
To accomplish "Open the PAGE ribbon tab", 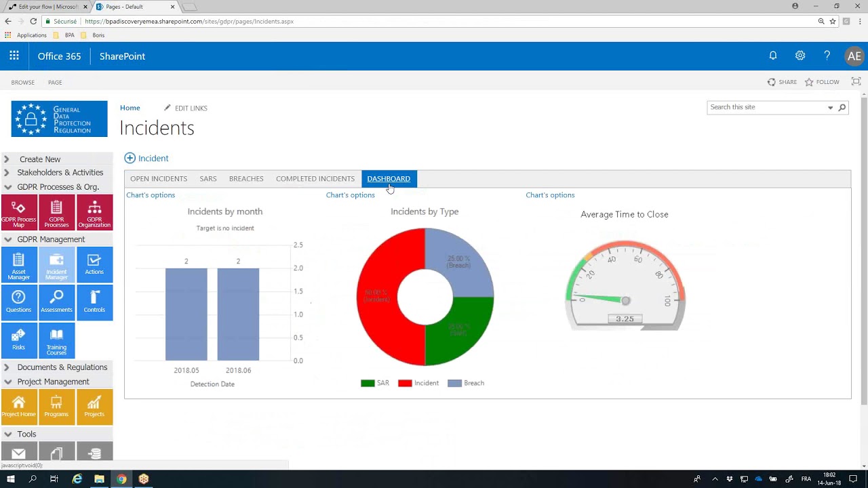I will pos(55,83).
